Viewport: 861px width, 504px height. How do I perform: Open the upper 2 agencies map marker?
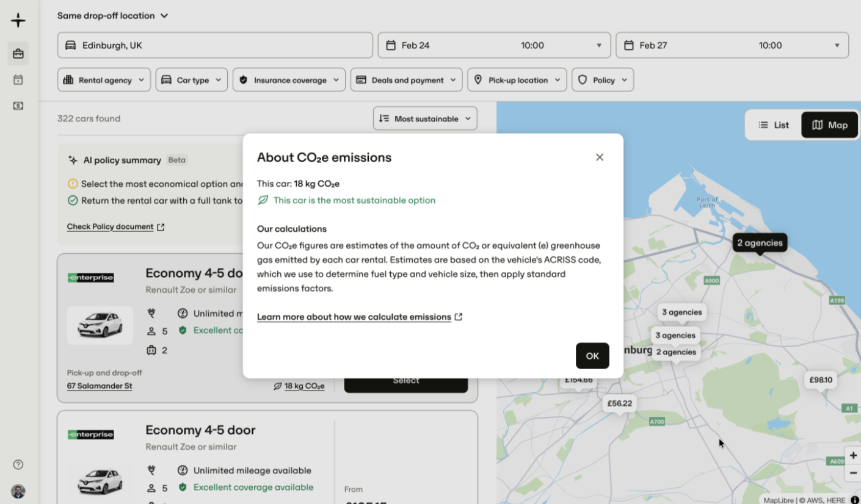[x=760, y=243]
